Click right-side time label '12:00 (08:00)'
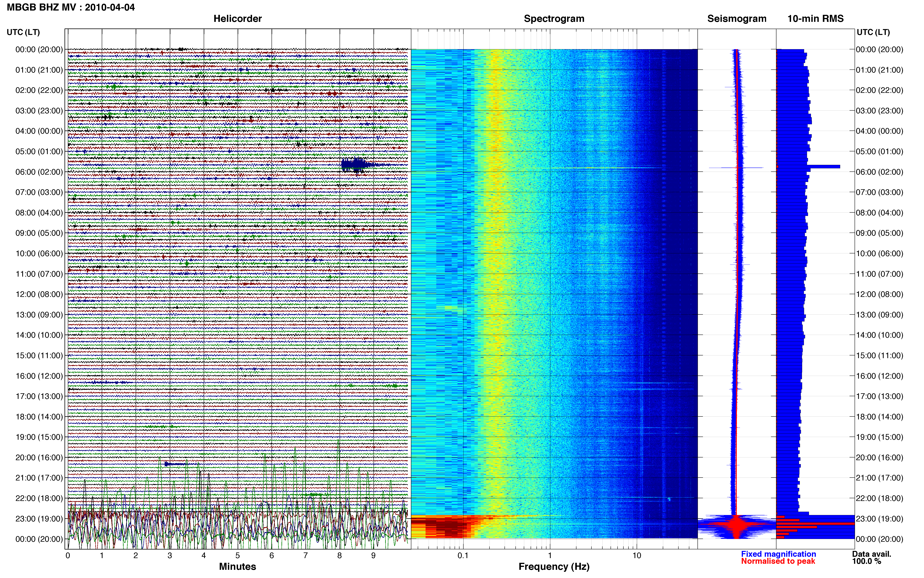This screenshot has width=924, height=578. (879, 294)
